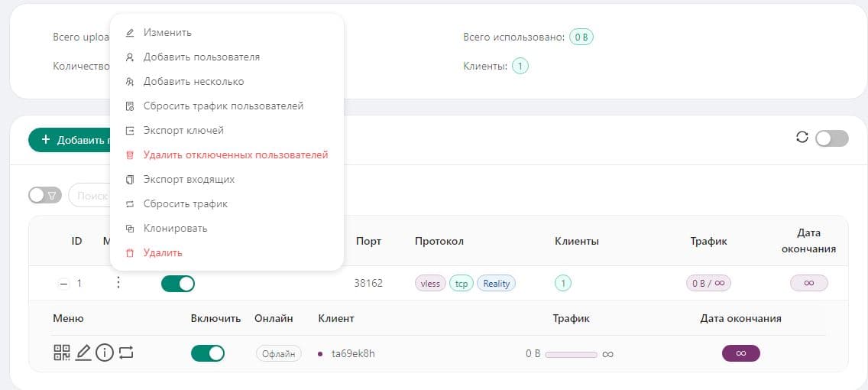Open info for client ta69ek8h

[x=105, y=353]
